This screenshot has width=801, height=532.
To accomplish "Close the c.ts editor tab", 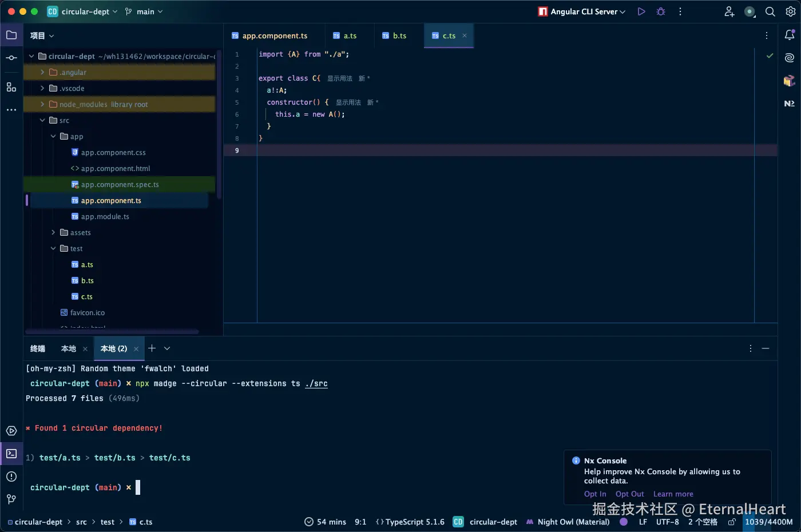I will point(465,35).
